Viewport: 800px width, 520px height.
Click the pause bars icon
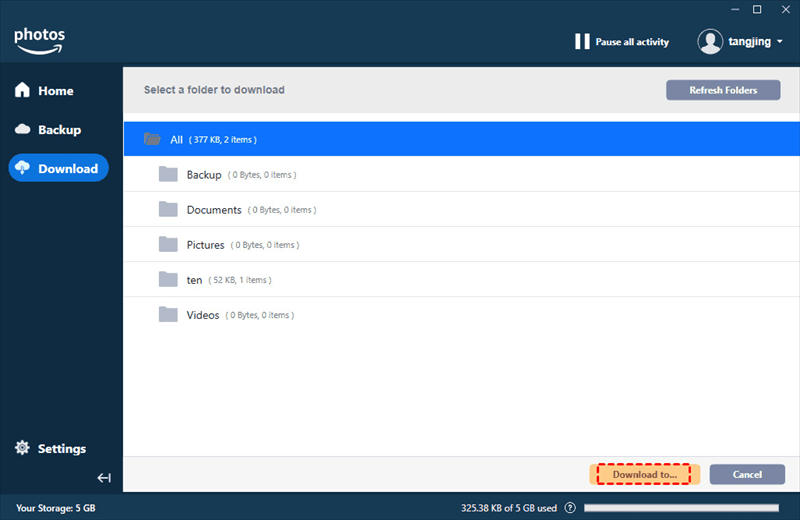(582, 42)
